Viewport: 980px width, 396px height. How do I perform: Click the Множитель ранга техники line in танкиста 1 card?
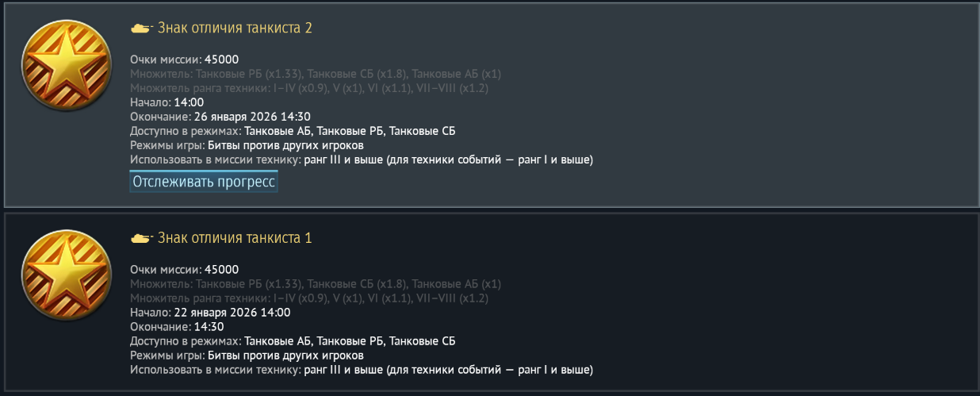point(309,298)
